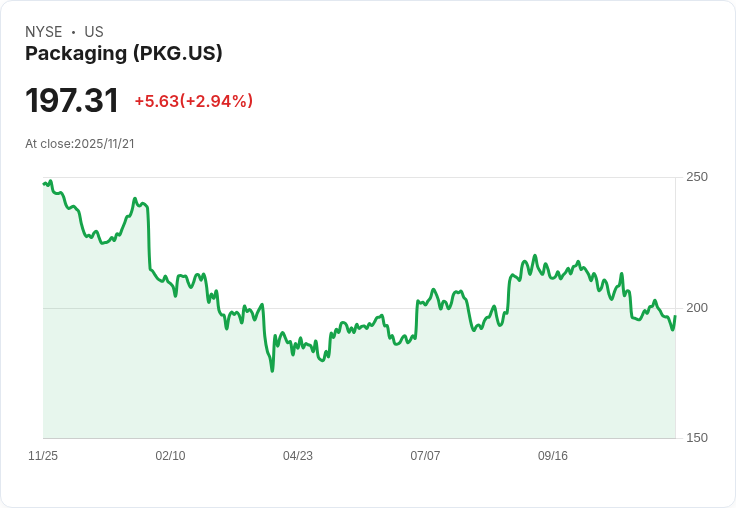Click the 150 y-axis price label
736x508 pixels.
point(697,438)
